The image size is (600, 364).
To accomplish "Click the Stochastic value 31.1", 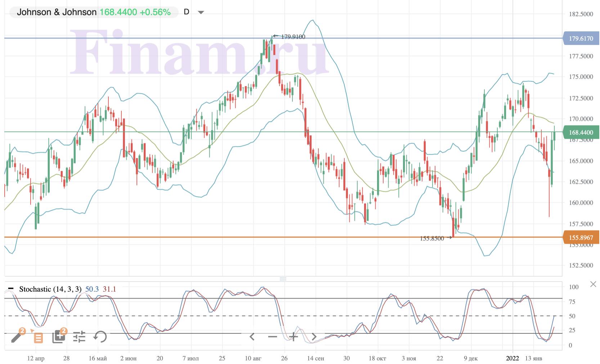I will click(x=109, y=289).
